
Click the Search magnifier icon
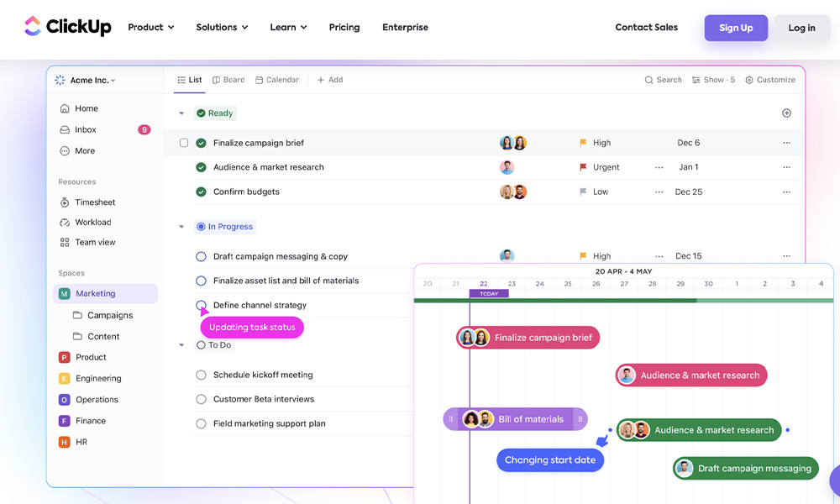tap(648, 81)
